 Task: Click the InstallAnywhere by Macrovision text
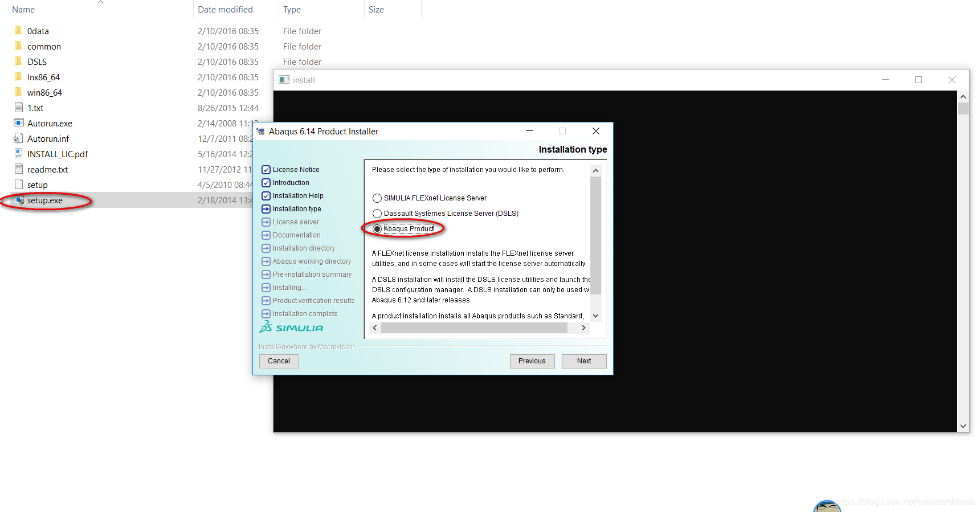(x=307, y=347)
